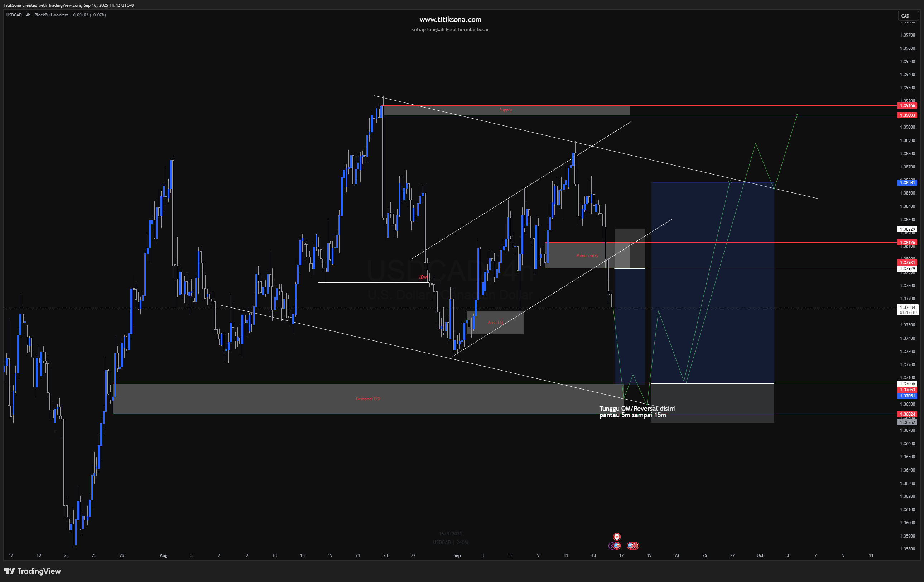Viewport: 924px width, 582px height.
Task: Select the red IDM label text
Action: tap(423, 277)
